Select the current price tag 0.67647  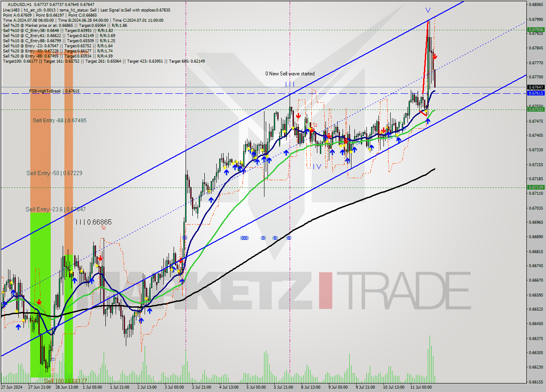[536, 87]
